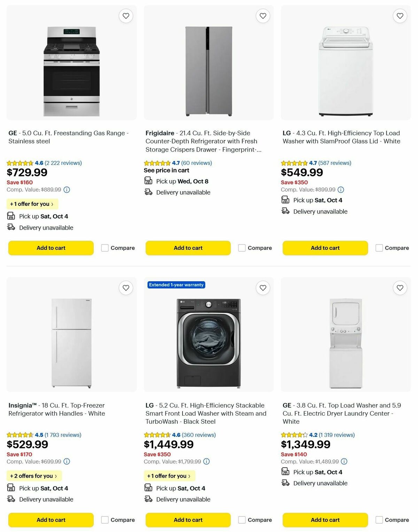The height and width of the screenshot is (532, 418).
Task: Expand the +1 offer for the LG front load washer
Action: (x=170, y=476)
